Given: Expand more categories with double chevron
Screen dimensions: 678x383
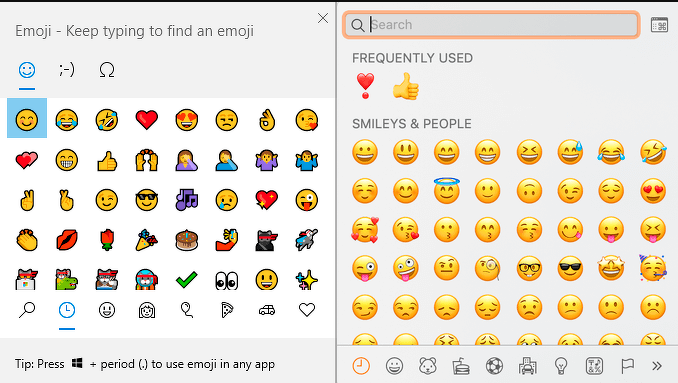Looking at the screenshot, I should pos(657,366).
